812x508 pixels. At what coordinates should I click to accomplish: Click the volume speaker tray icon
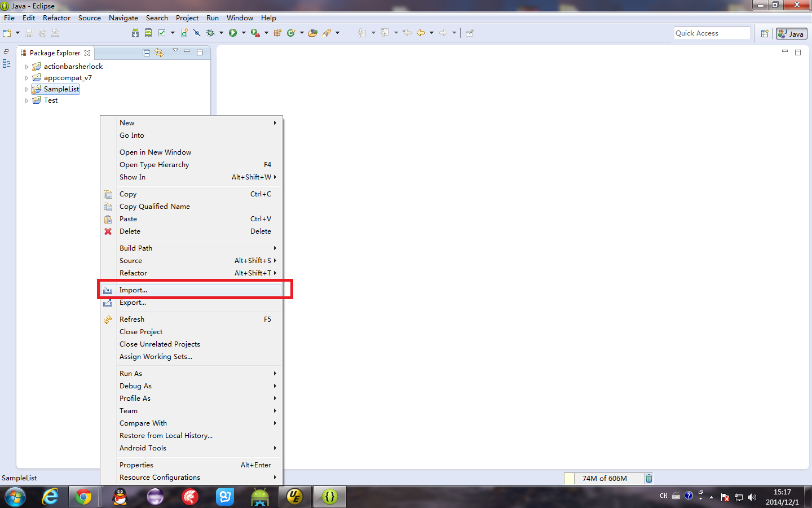point(752,497)
